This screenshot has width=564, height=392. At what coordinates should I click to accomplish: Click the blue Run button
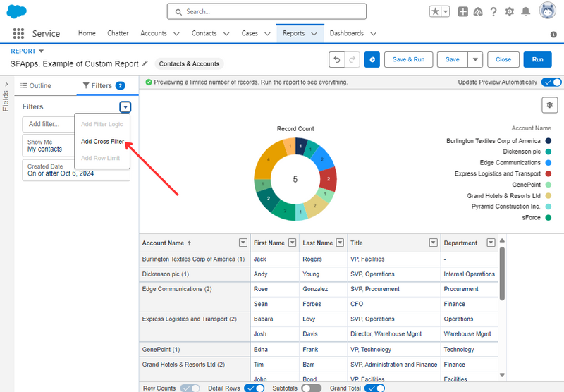pyautogui.click(x=537, y=59)
